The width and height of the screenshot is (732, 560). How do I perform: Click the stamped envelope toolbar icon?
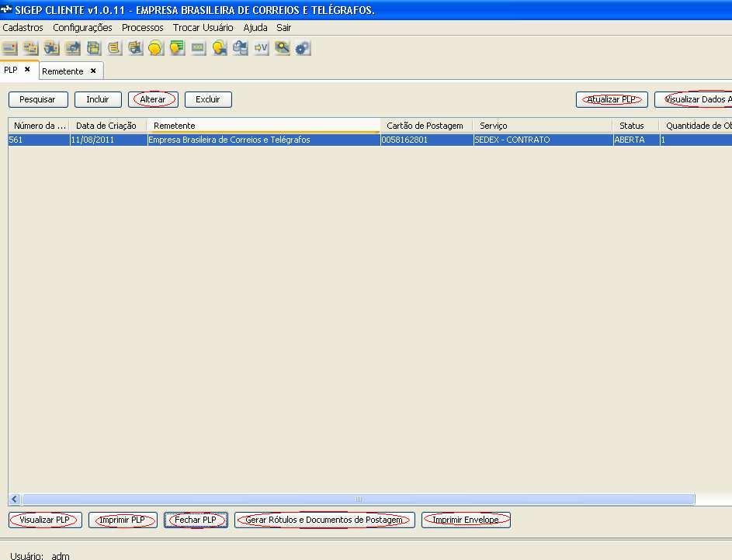click(52, 47)
